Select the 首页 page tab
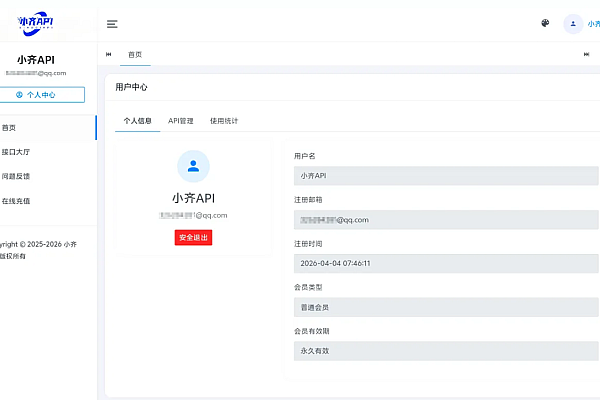 (135, 55)
